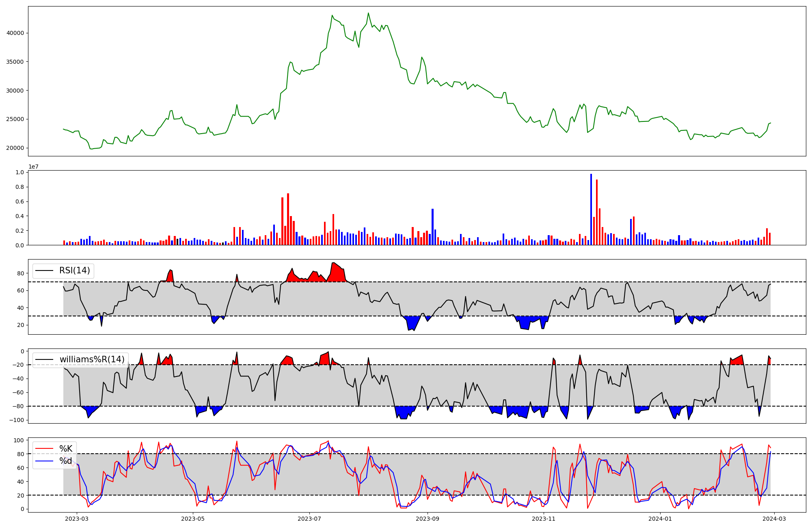812x528 pixels.
Task: Click the 1e7 volume scale label
Action: 33,167
